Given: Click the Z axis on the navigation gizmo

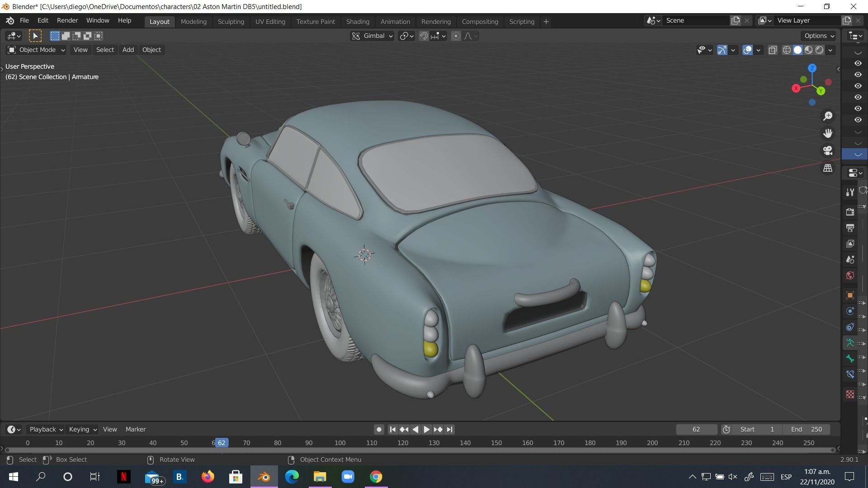Looking at the screenshot, I should click(x=812, y=68).
